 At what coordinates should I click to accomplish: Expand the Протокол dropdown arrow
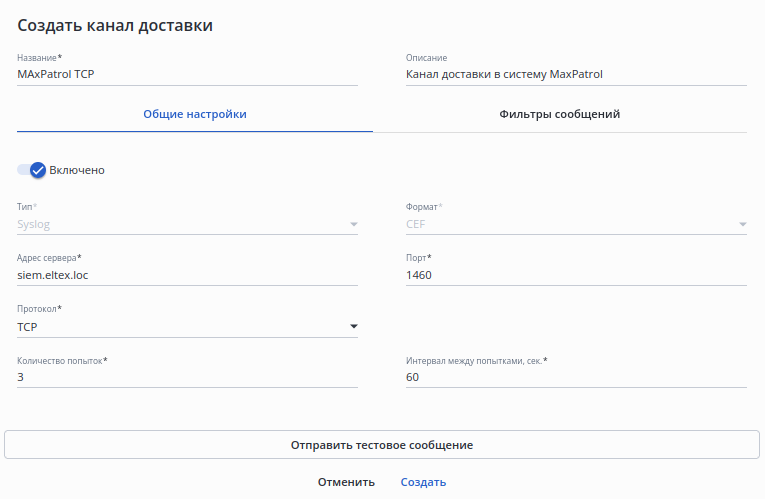pos(353,326)
